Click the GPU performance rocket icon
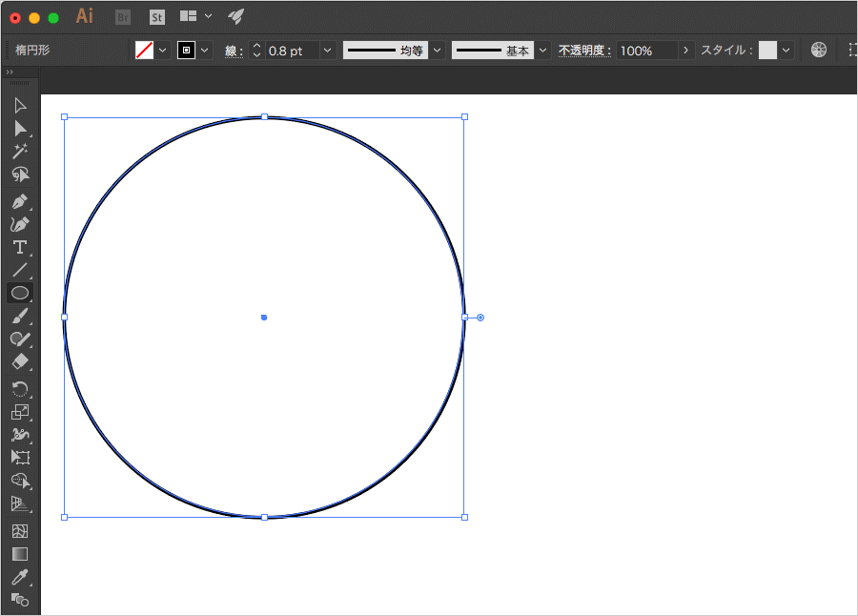Viewport: 858px width, 616px height. [236, 16]
